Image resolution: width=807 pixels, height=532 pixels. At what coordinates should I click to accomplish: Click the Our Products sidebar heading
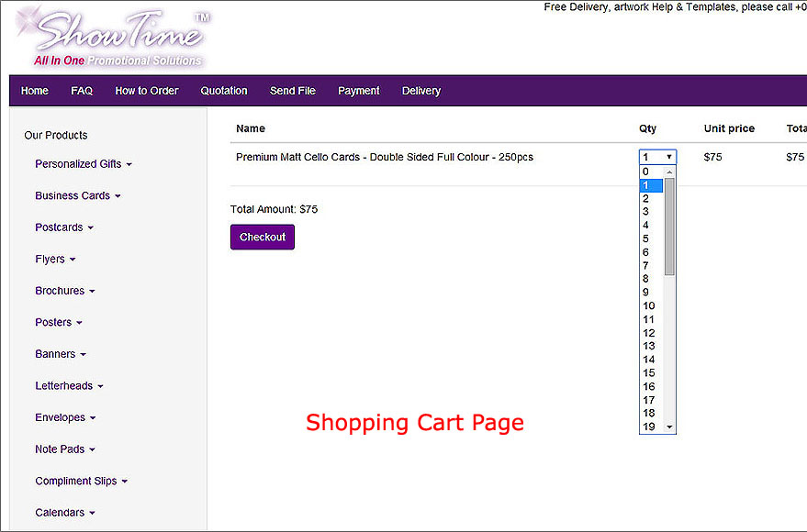coord(56,135)
